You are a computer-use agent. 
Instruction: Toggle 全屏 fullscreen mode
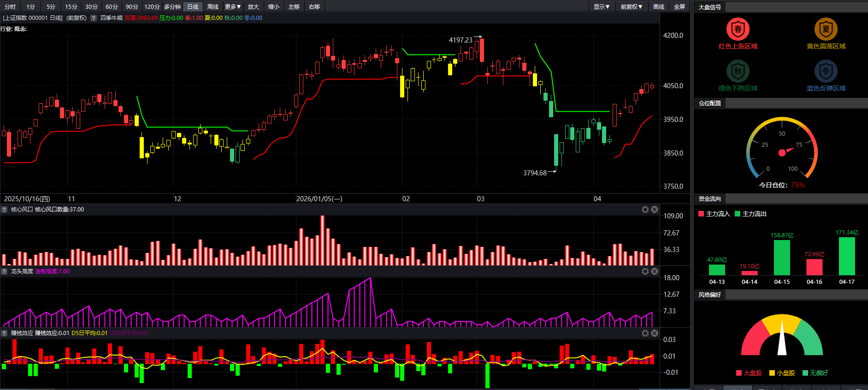[x=679, y=6]
